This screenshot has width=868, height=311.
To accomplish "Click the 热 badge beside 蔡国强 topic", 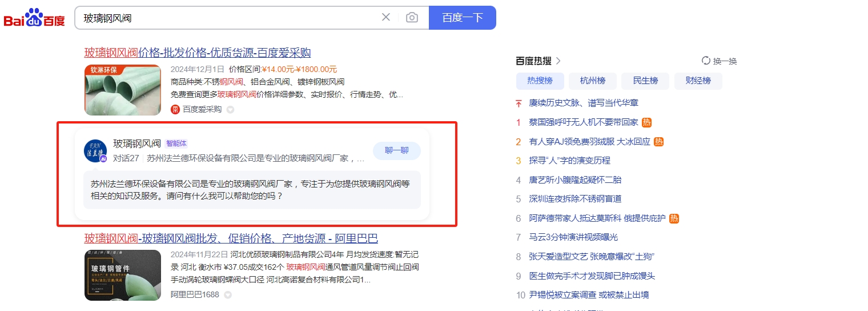I will [x=646, y=122].
